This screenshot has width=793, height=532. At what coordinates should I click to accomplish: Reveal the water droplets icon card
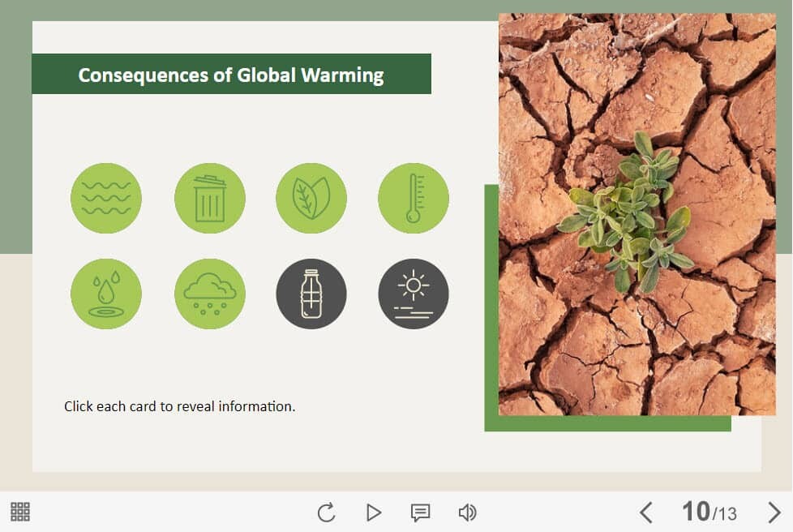coord(106,294)
